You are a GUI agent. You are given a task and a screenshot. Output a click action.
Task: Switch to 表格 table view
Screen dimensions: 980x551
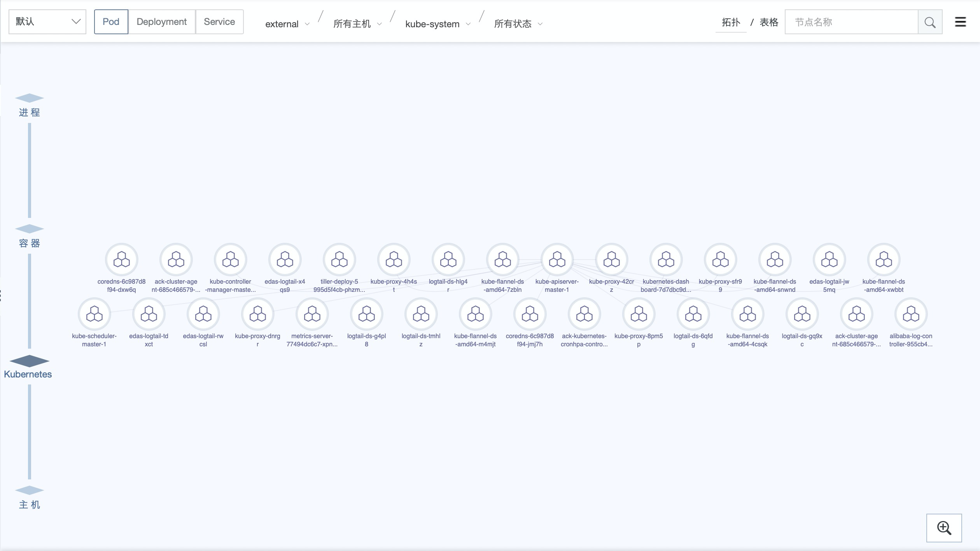tap(769, 22)
